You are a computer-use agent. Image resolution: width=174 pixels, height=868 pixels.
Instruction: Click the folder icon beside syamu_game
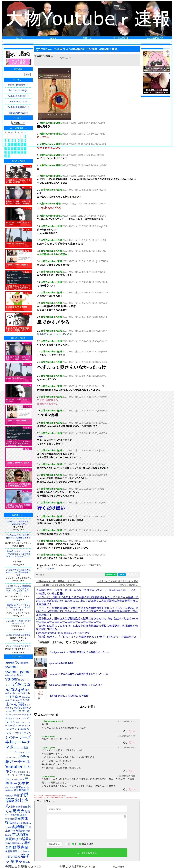(52, 57)
